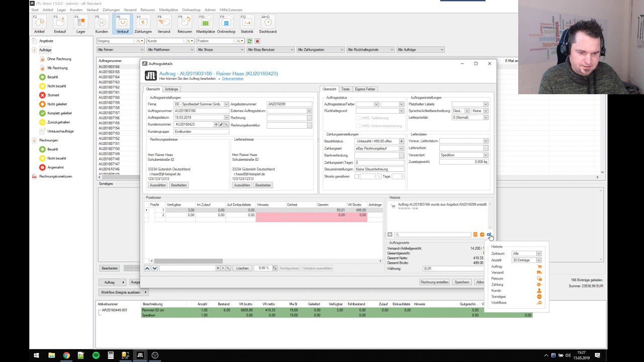Open the Alle Zahlungsarten filter dropdown
This screenshot has width=644, height=362.
pyautogui.click(x=320, y=50)
